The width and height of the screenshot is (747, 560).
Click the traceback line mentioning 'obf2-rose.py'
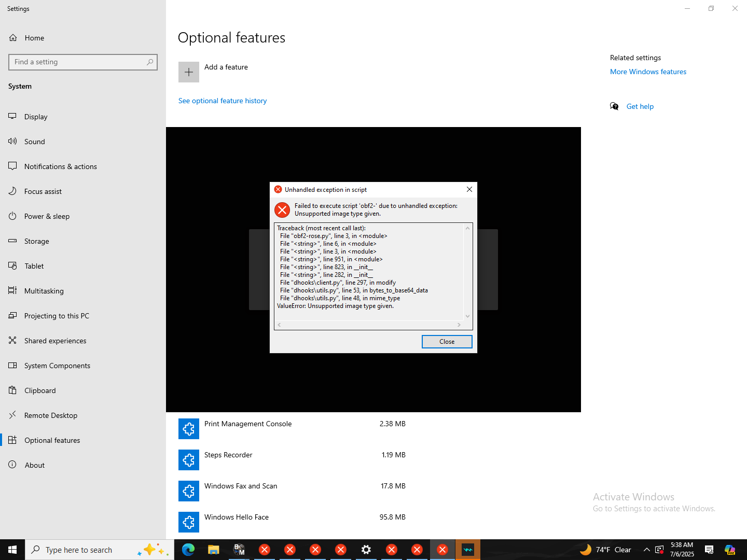334,236
